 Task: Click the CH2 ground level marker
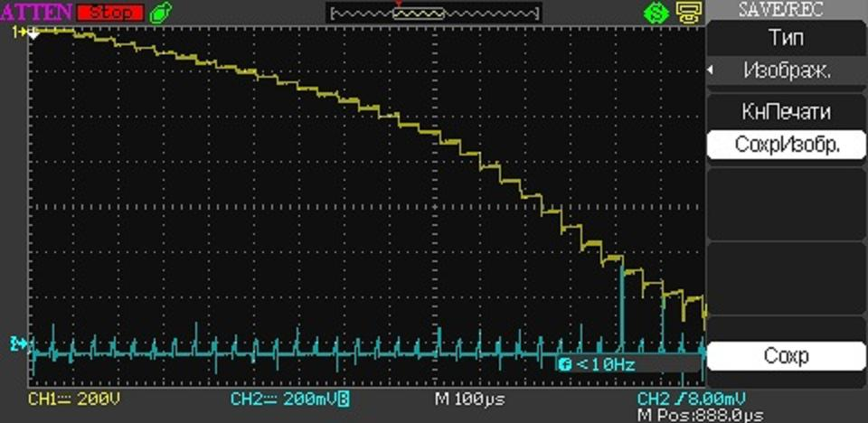coord(20,343)
